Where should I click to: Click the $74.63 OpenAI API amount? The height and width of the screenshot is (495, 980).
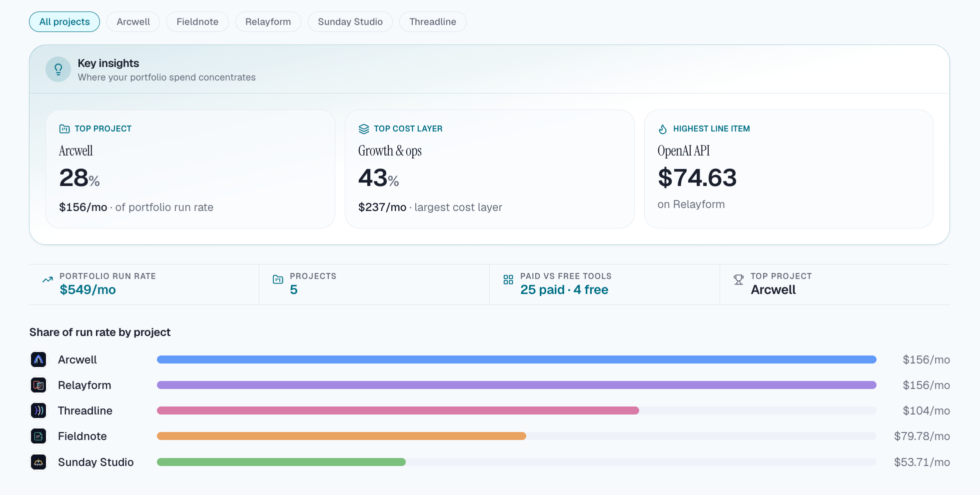(697, 178)
